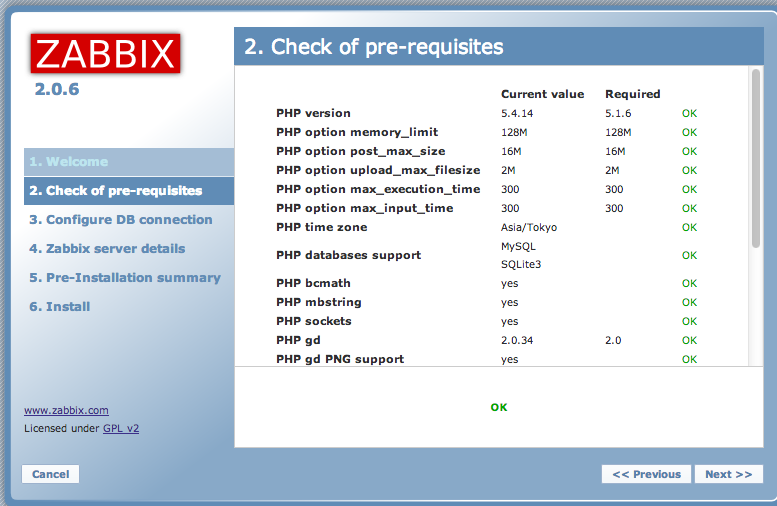This screenshot has width=777, height=506.
Task: Click the gd required value 2.0
Action: coord(613,340)
